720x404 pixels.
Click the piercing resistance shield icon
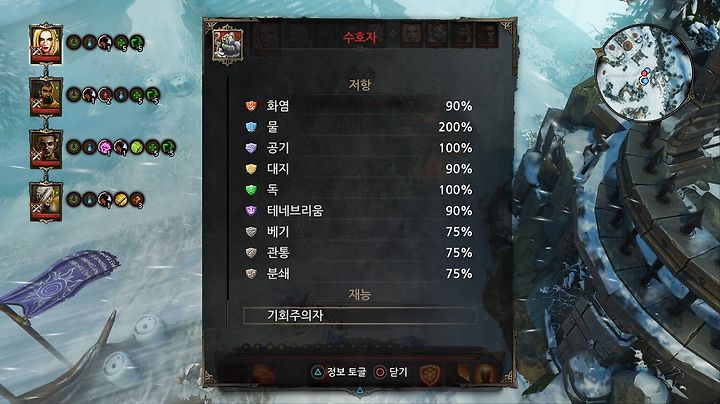[251, 252]
